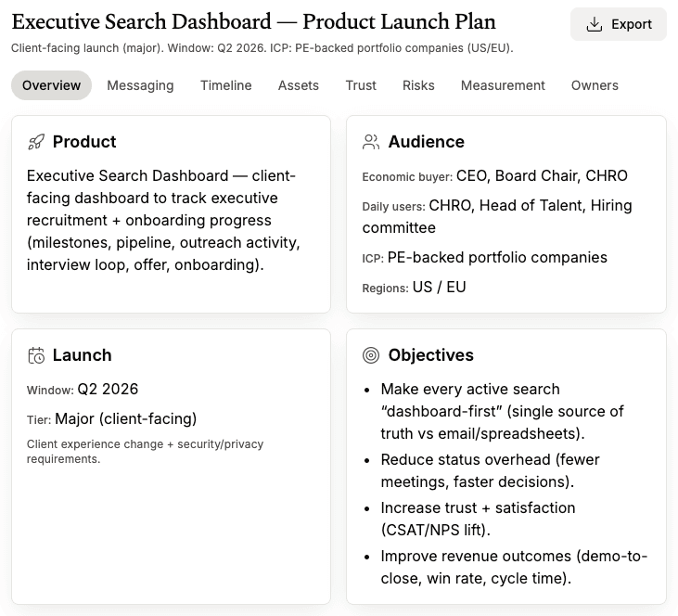Click the people icon beside Audience
Viewport: 678px width, 616px height.
click(371, 142)
